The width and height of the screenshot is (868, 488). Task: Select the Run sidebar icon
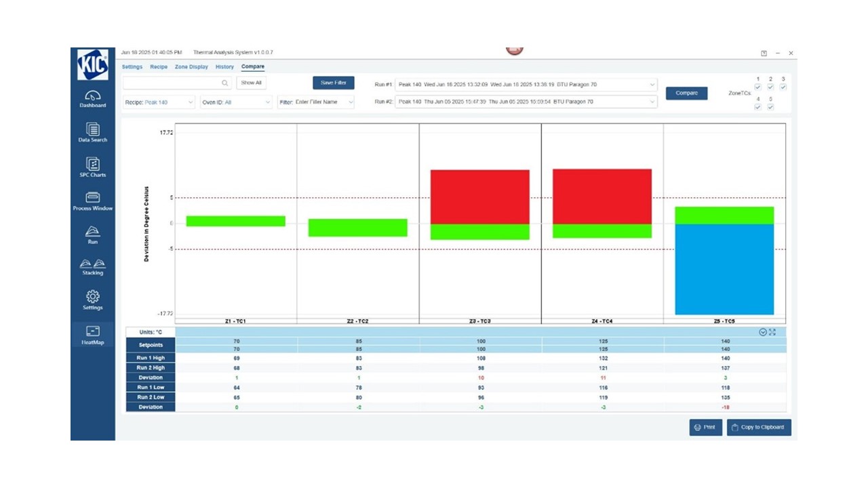(x=93, y=235)
